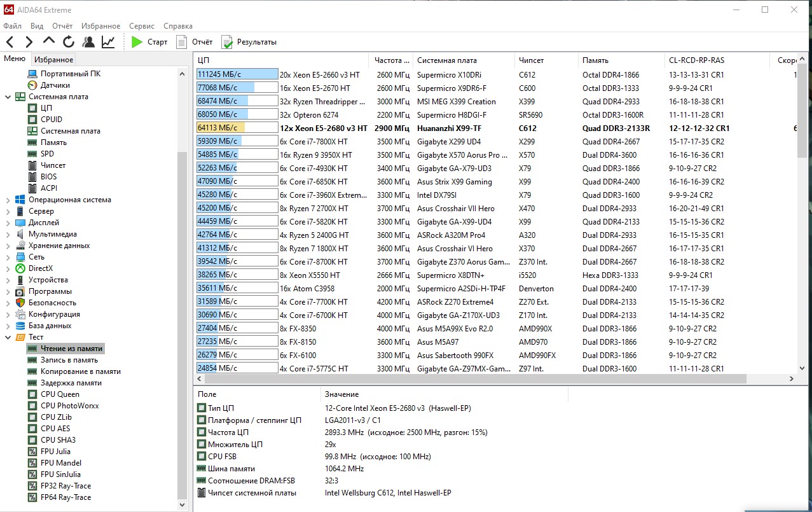Click the Forward navigation arrow
812x512 pixels.
29,42
